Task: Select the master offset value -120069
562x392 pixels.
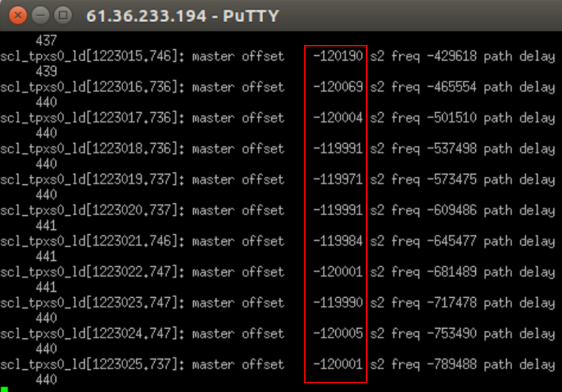Action: (338, 87)
